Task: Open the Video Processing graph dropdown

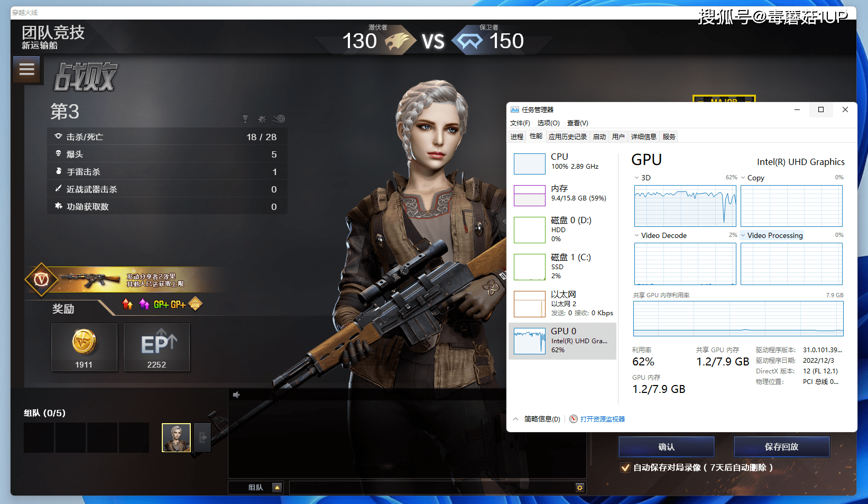Action: tap(743, 235)
